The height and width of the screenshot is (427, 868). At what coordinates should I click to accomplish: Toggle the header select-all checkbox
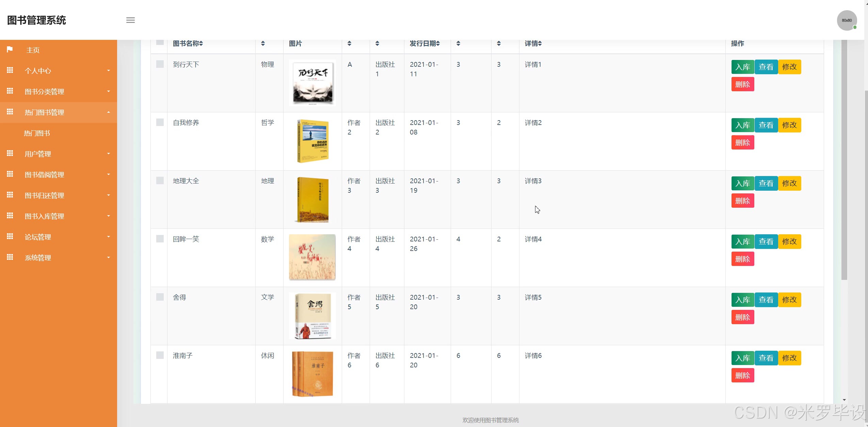[x=160, y=42]
